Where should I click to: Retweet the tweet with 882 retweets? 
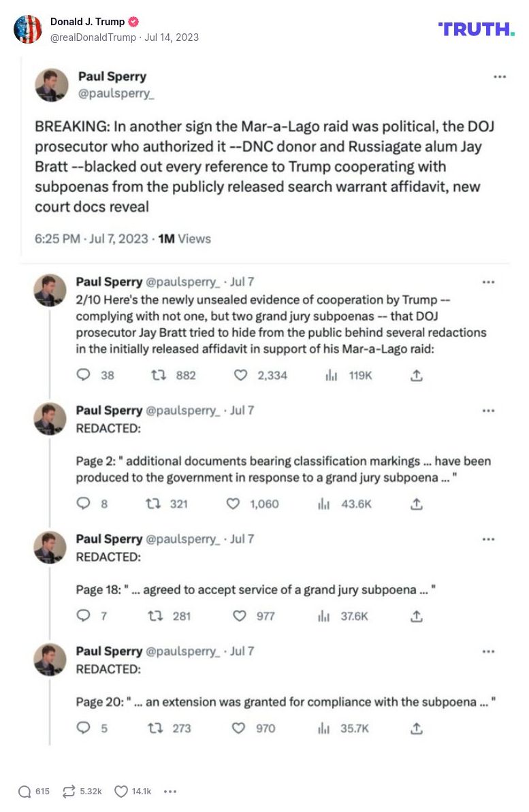pos(158,375)
